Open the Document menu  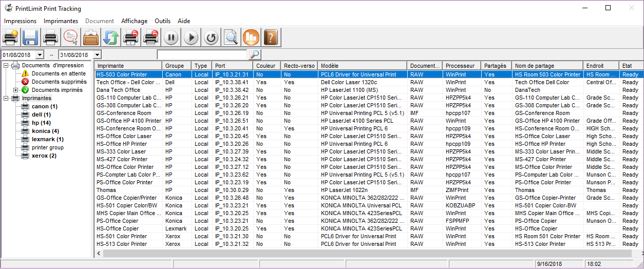pyautogui.click(x=100, y=21)
